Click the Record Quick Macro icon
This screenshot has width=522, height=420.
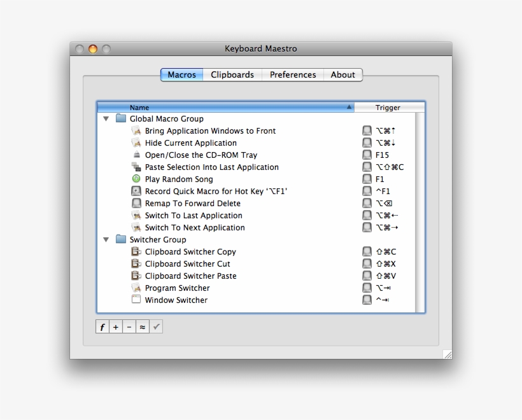136,191
